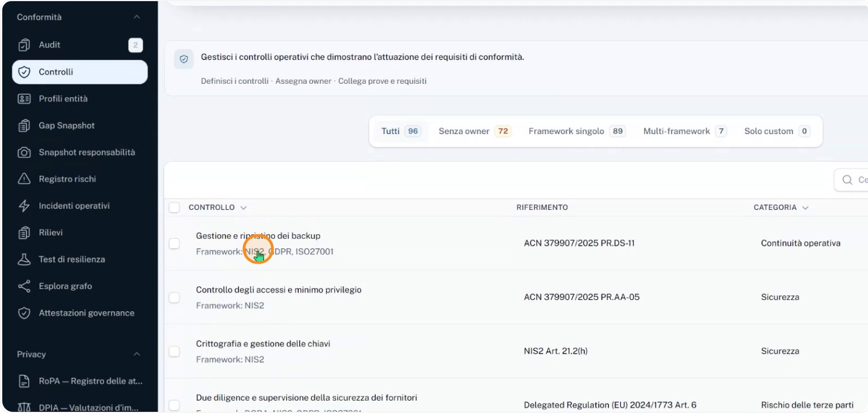Click the search magnifier icon
The image size is (868, 413).
847,180
